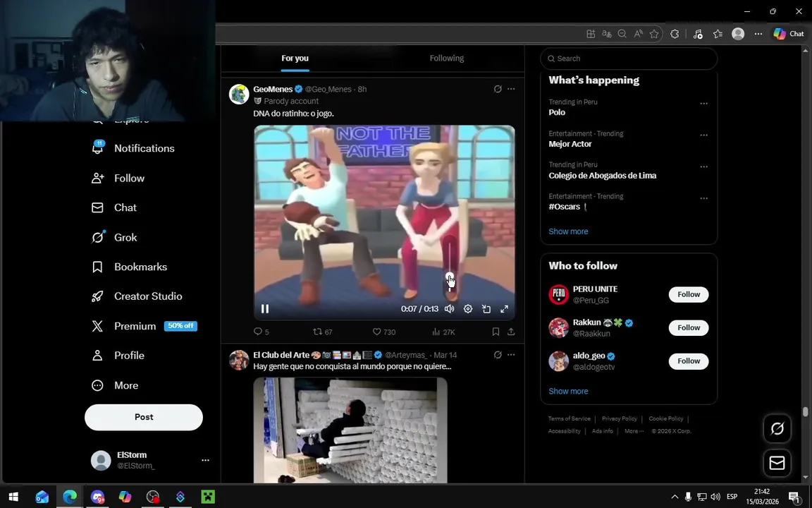Click the Post button
The image size is (812, 508).
[x=144, y=417]
